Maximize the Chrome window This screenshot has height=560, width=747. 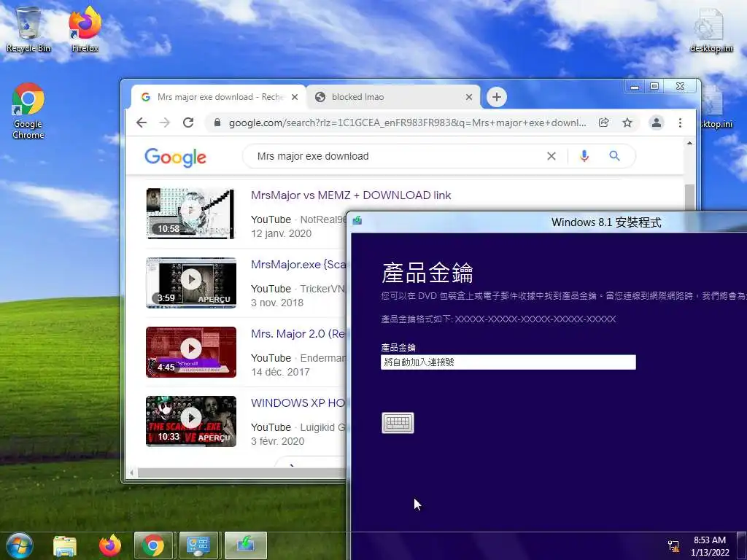pyautogui.click(x=654, y=86)
